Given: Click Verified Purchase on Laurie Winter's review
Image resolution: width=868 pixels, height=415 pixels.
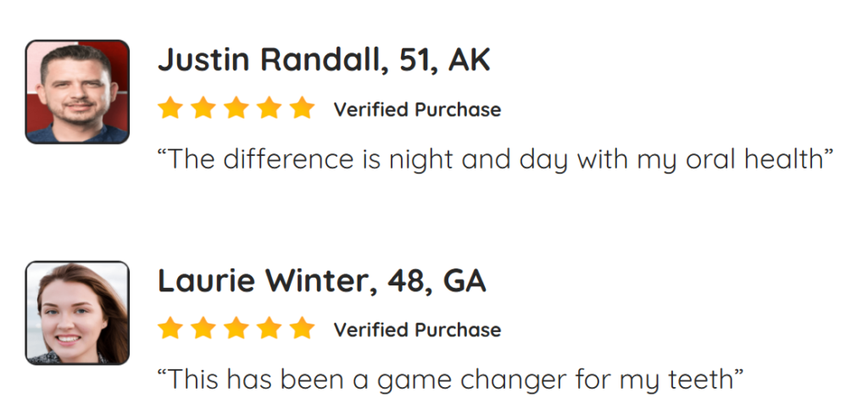Looking at the screenshot, I should click(417, 329).
